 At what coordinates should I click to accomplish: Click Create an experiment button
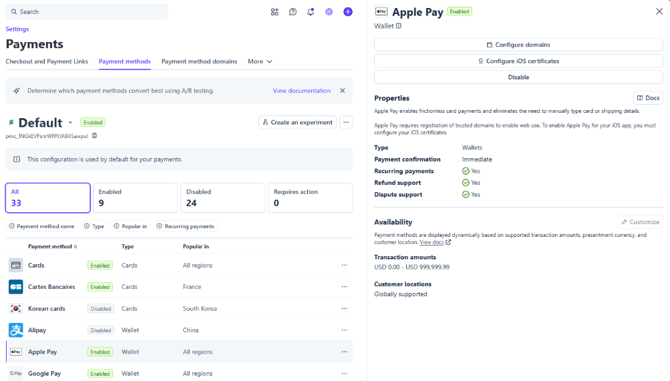pos(297,122)
